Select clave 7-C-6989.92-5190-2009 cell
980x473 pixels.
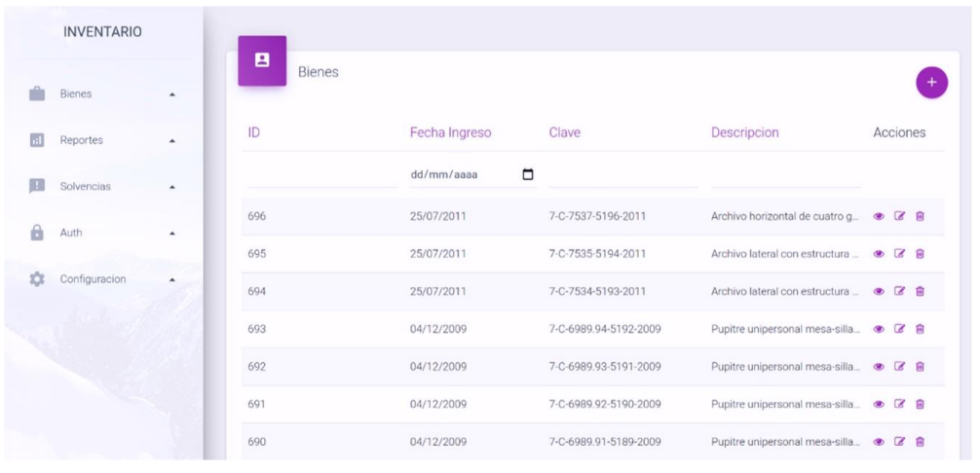tap(605, 404)
